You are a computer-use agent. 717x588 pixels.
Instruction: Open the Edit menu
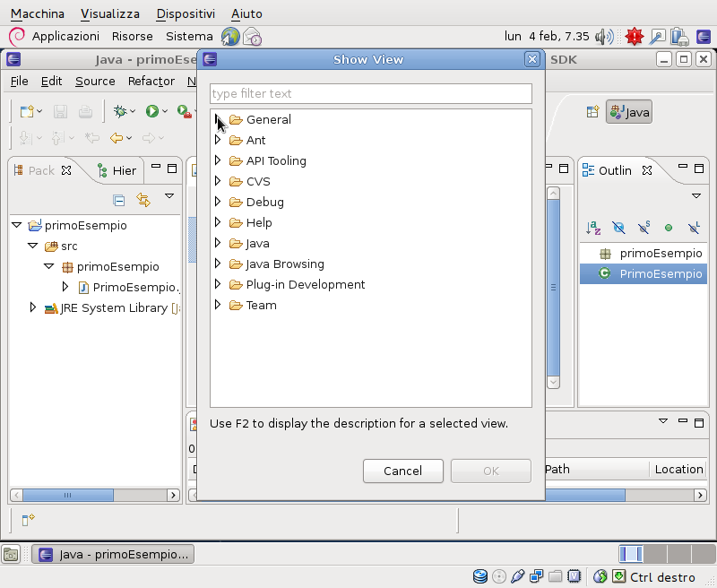tap(51, 82)
